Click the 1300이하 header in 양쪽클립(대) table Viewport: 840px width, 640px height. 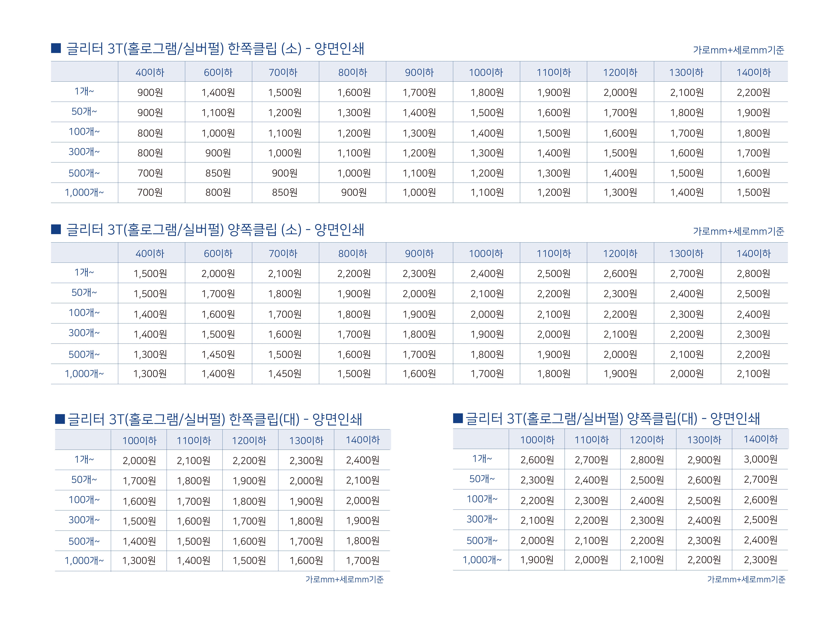[x=704, y=440]
